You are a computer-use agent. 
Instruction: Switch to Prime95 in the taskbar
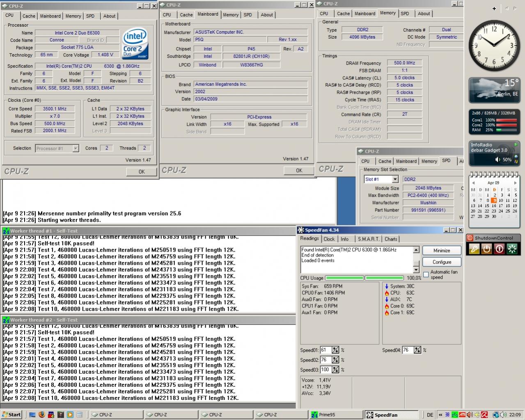[336, 415]
